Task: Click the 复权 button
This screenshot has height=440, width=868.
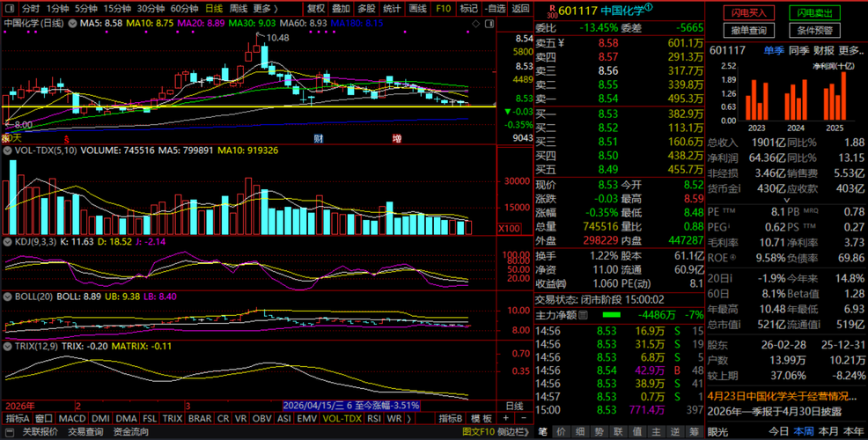Action: 317,9
